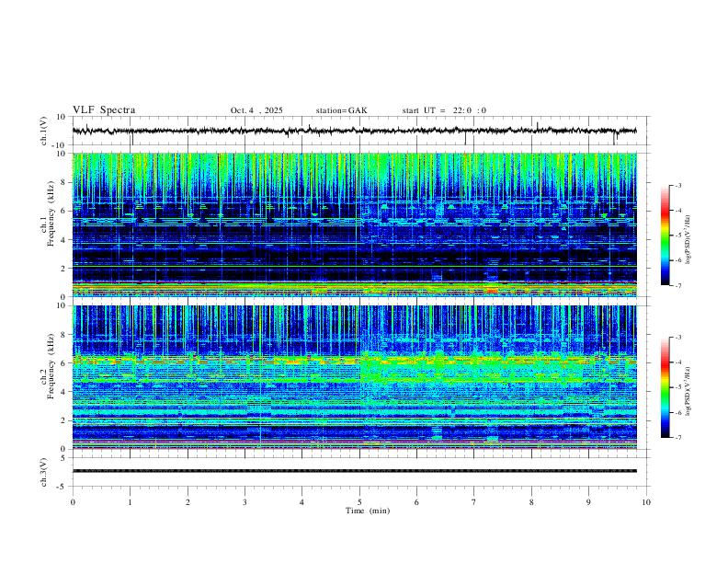The image size is (728, 563).
Task: Click the "start UT = 22: 0 : 0" label
Action: coord(444,110)
